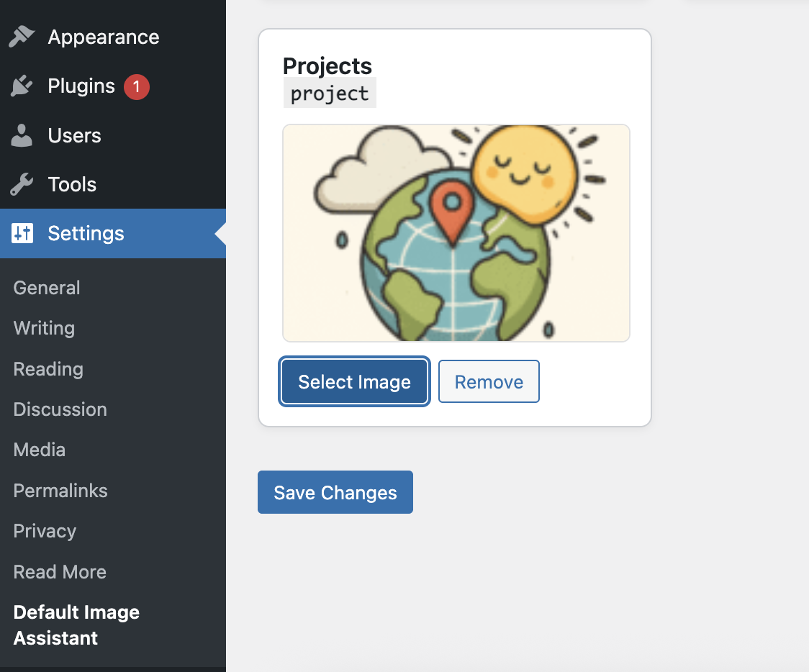Click the Tools wrench icon
This screenshot has height=672, width=809.
pos(22,183)
